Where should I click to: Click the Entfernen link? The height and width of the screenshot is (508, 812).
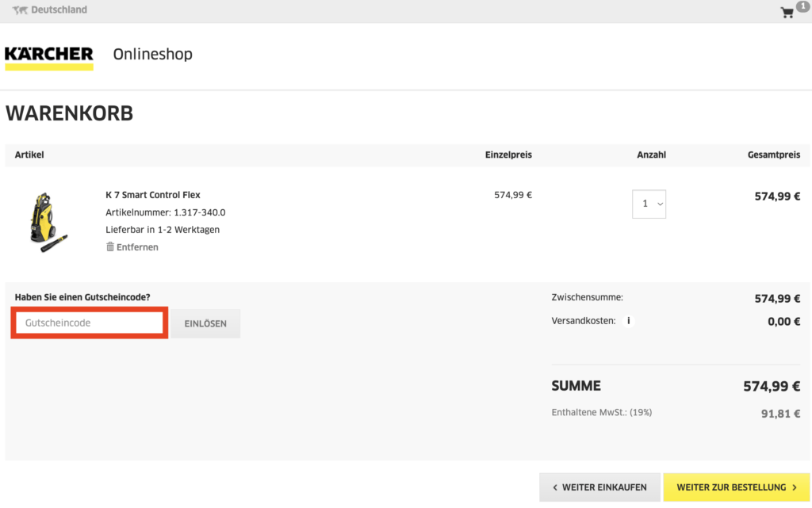coord(137,247)
